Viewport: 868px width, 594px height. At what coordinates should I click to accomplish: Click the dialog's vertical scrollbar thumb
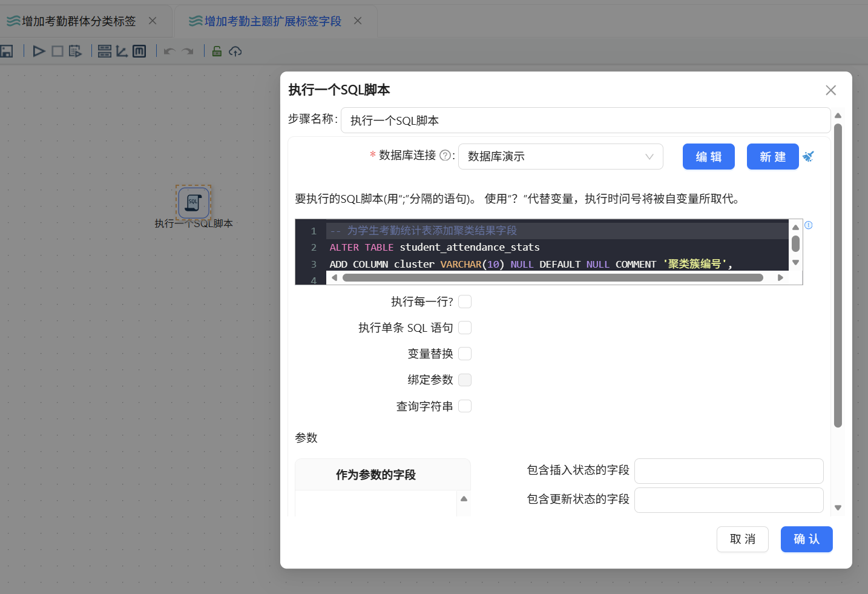tap(838, 276)
